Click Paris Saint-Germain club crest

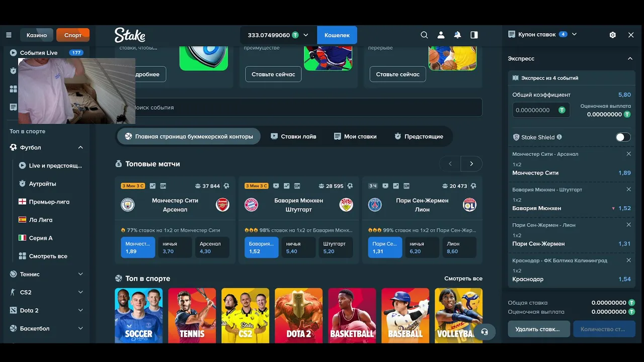pyautogui.click(x=375, y=205)
